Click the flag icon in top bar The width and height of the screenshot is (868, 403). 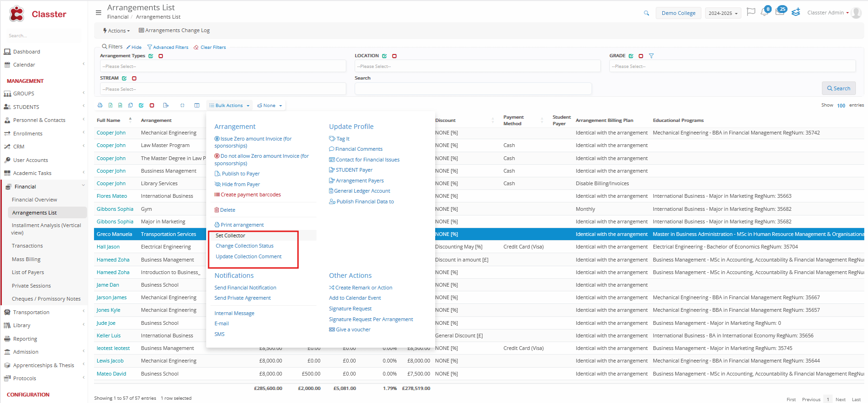(751, 13)
